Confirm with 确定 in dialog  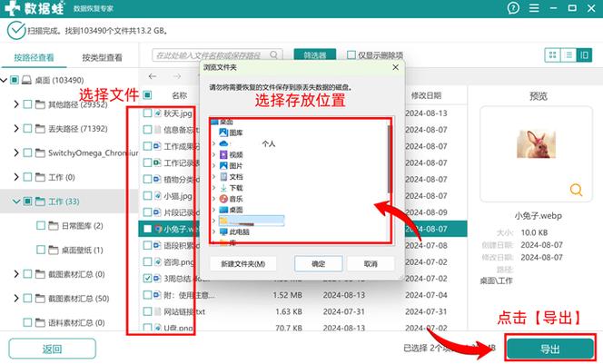[319, 263]
